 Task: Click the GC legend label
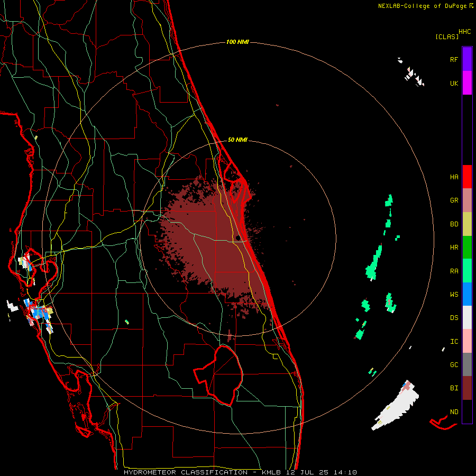click(454, 365)
